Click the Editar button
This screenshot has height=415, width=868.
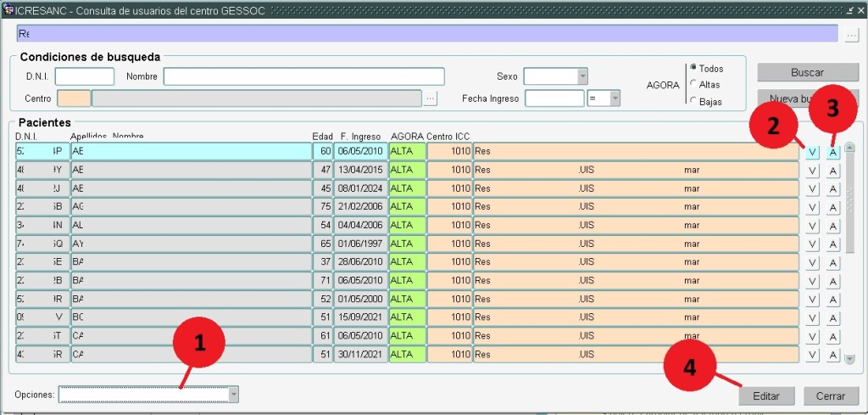coord(766,396)
